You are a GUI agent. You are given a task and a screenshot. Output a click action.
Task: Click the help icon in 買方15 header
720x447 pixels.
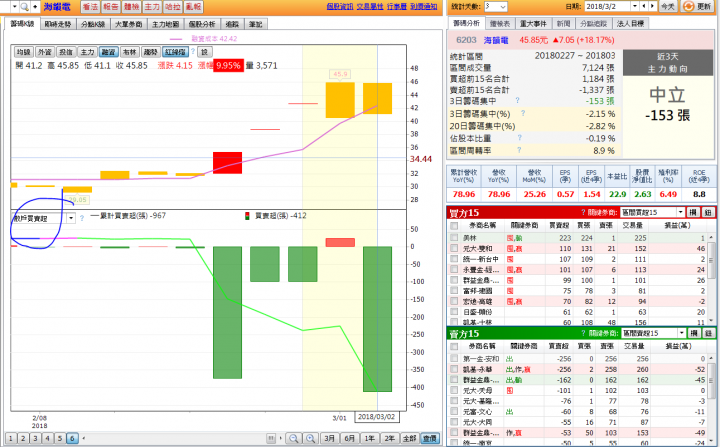point(583,212)
